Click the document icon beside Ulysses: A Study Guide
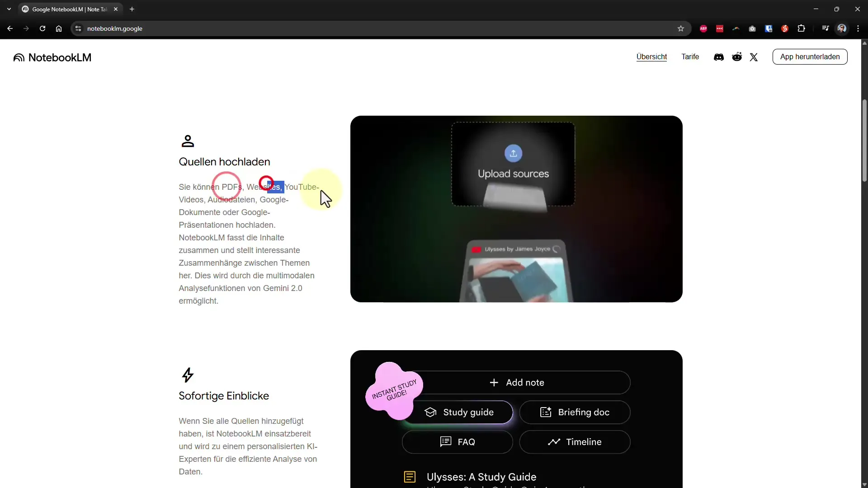This screenshot has height=488, width=868. [410, 477]
